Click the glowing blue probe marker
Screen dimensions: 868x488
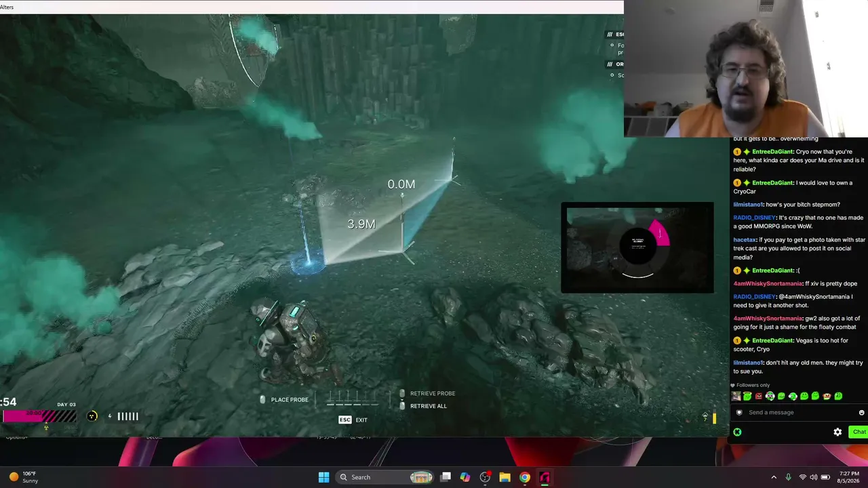pyautogui.click(x=308, y=264)
